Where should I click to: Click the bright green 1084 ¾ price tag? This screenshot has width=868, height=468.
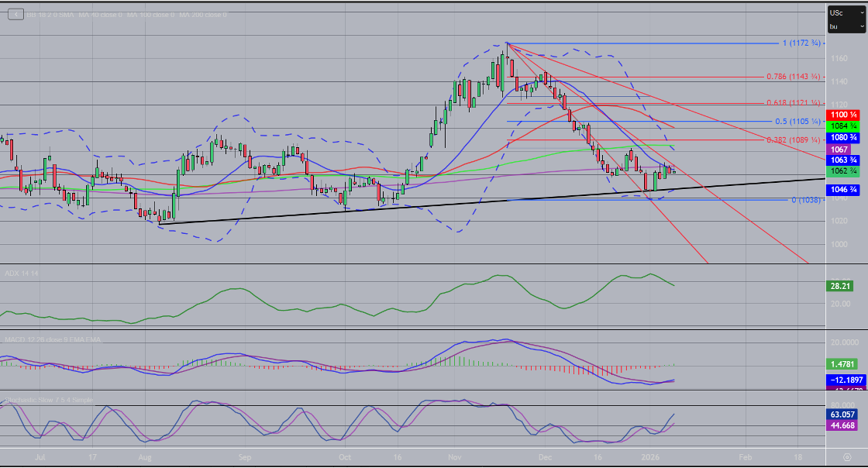pos(842,126)
